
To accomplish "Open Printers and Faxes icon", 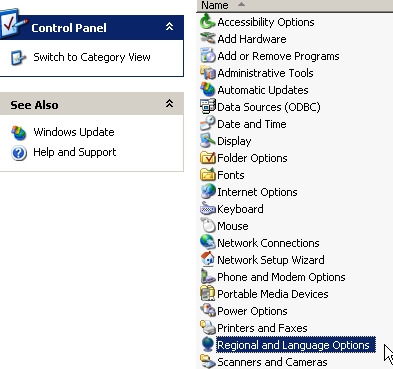I will pyautogui.click(x=208, y=328).
